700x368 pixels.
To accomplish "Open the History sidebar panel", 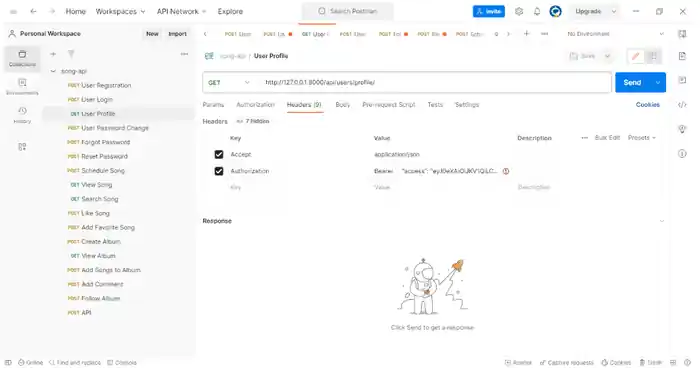I will (22, 115).
